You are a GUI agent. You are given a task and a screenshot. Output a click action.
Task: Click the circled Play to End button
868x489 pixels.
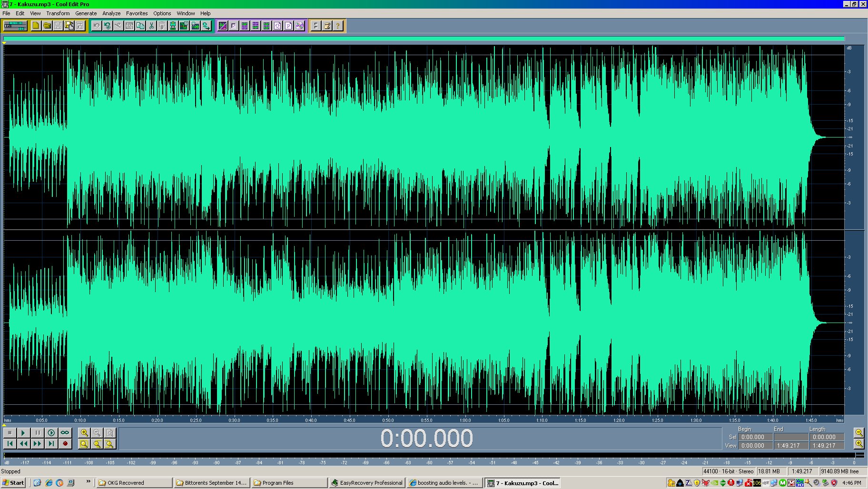tap(51, 432)
